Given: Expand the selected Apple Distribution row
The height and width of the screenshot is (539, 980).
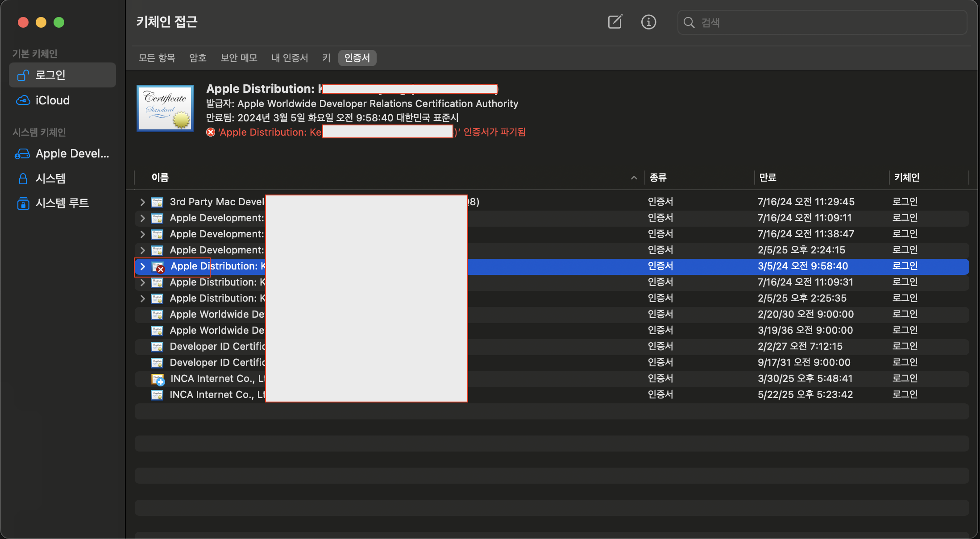Looking at the screenshot, I should tap(142, 266).
